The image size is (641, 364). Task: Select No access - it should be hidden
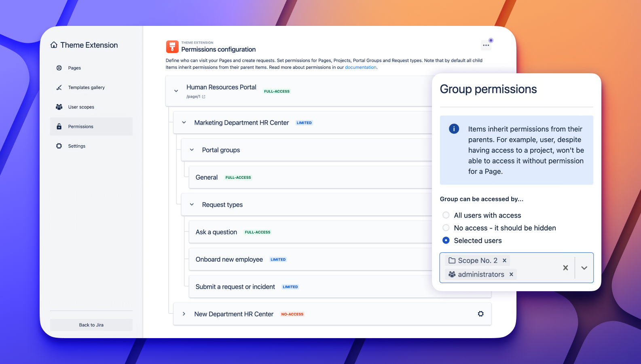point(446,228)
